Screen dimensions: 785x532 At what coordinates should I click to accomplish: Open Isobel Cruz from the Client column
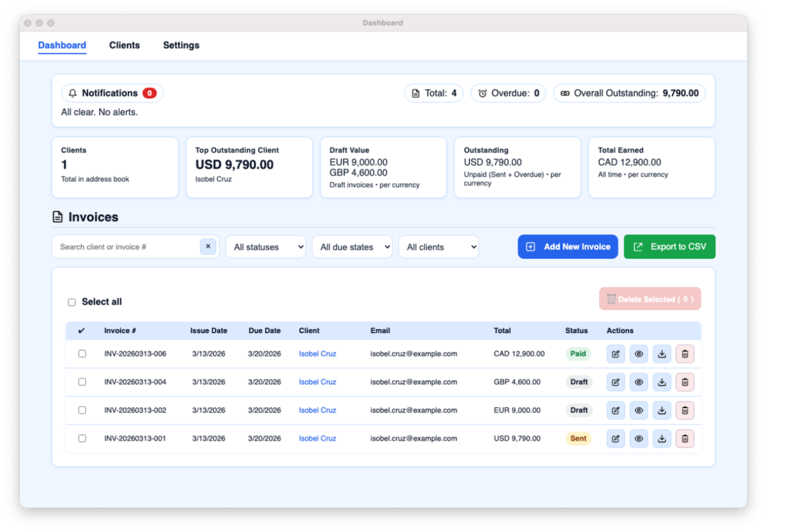tap(317, 353)
